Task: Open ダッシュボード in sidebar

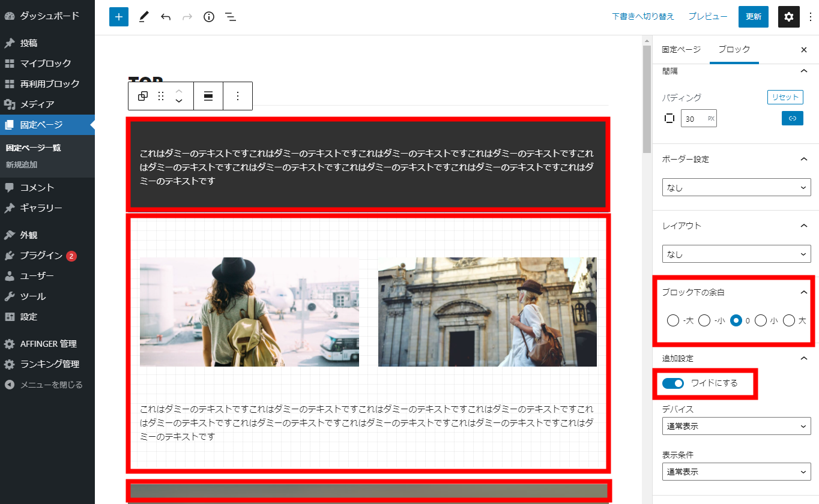Action: pyautogui.click(x=47, y=16)
